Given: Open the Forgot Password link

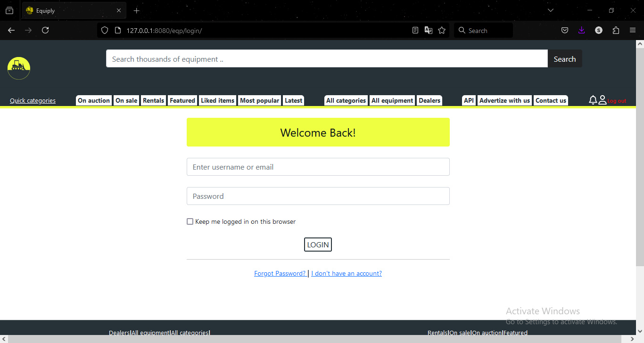Looking at the screenshot, I should (x=280, y=273).
